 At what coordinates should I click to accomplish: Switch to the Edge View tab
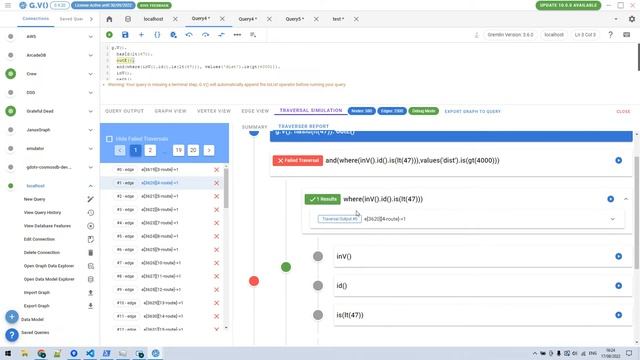(255, 111)
